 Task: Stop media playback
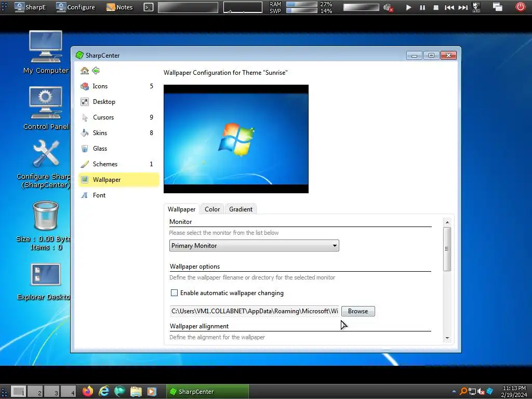tap(436, 7)
